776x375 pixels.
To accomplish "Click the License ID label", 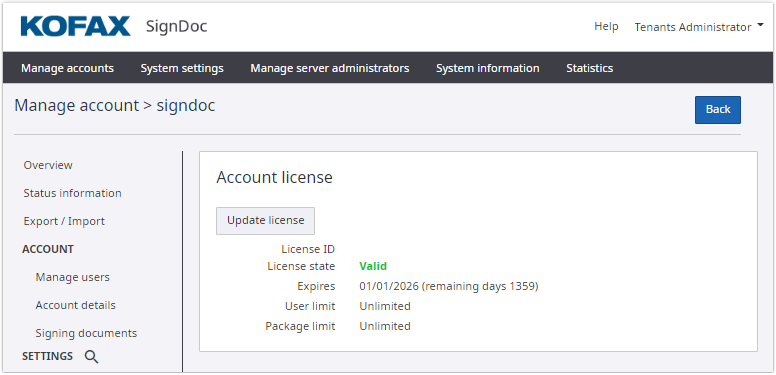I will (x=308, y=249).
